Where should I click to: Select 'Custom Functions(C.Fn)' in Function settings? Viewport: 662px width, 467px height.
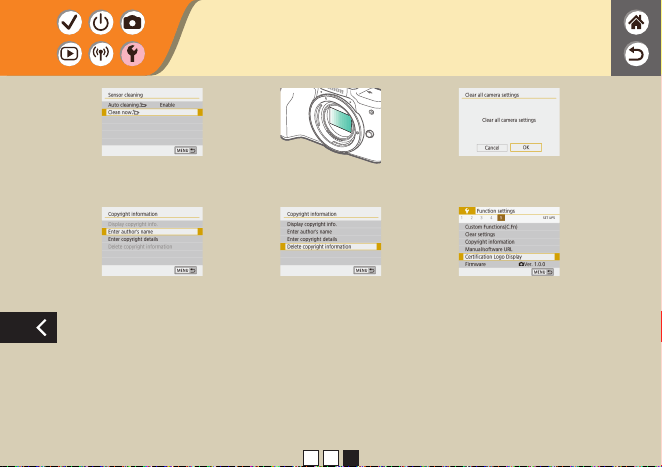[509, 227]
